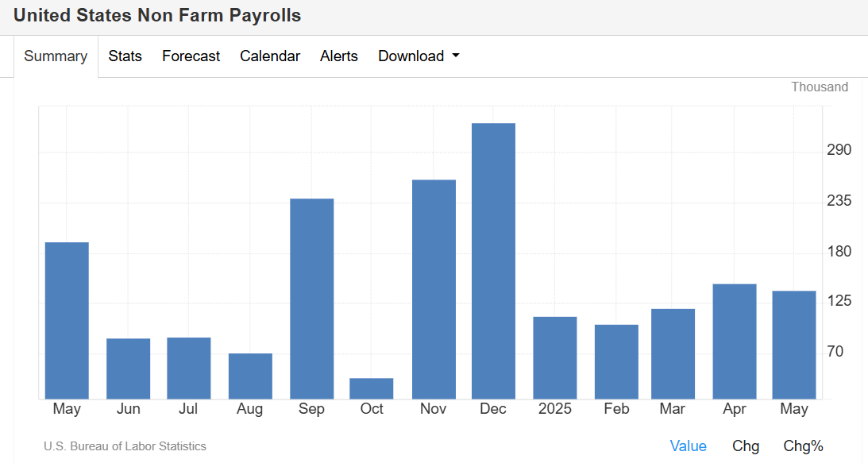Click the Dec x-axis label
Image resolution: width=868 pixels, height=463 pixels.
493,409
